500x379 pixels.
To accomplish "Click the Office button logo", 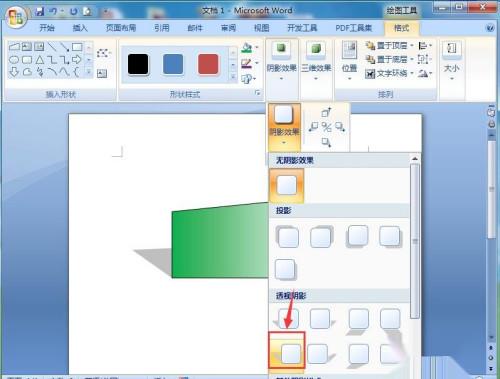I will pyautogui.click(x=16, y=16).
